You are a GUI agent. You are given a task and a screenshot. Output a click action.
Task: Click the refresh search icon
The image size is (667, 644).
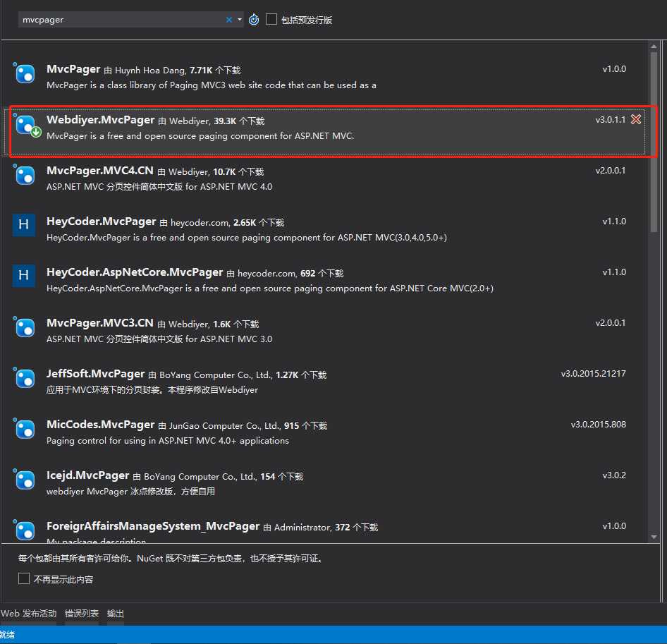(254, 20)
